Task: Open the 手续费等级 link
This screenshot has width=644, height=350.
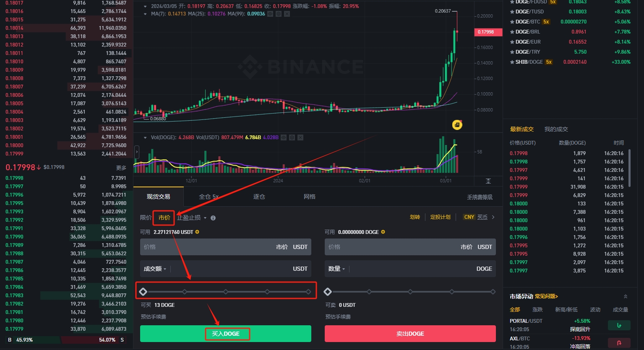Action: pyautogui.click(x=480, y=197)
